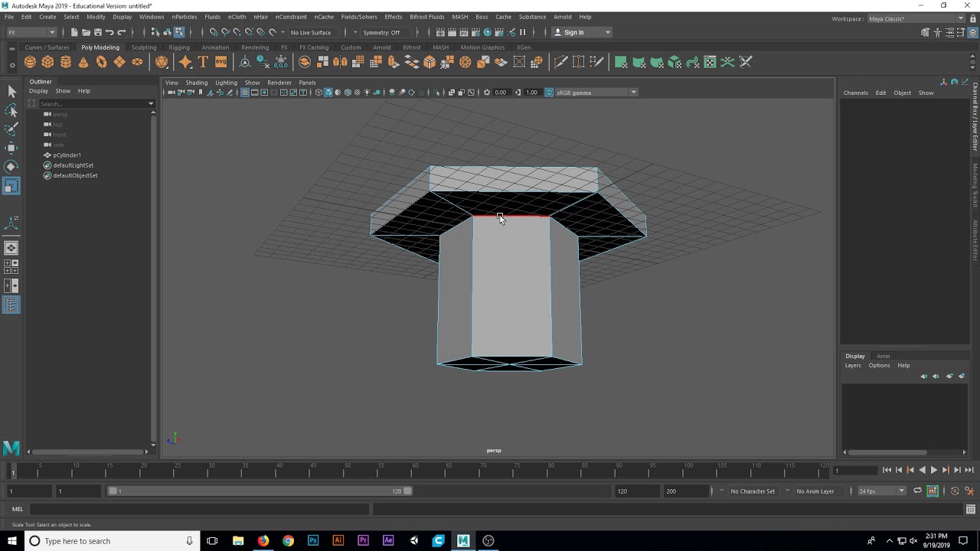
Task: Open the Script Editor icon at bottom right
Action: (x=970, y=509)
